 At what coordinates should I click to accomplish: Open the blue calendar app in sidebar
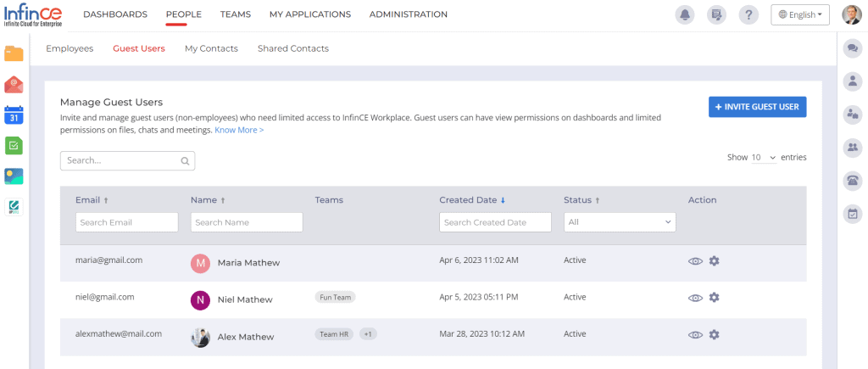[14, 115]
